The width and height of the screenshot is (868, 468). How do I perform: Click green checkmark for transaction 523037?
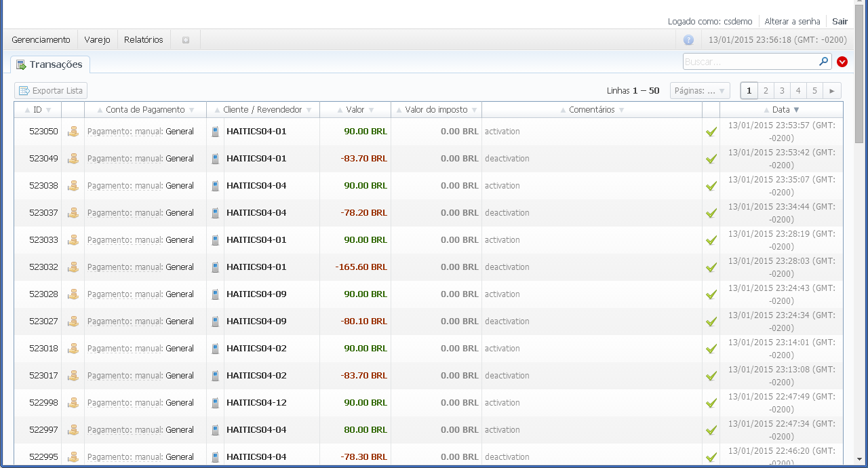click(711, 213)
